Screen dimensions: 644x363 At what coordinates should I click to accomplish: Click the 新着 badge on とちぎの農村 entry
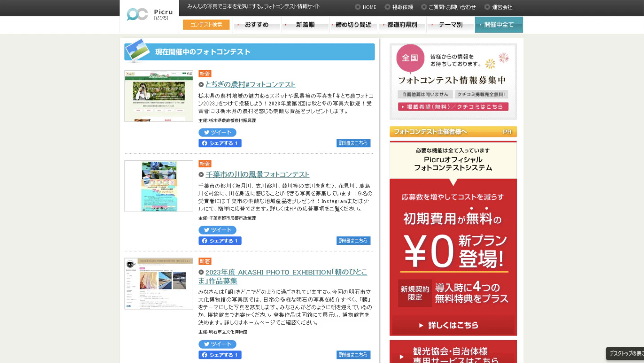pyautogui.click(x=205, y=74)
